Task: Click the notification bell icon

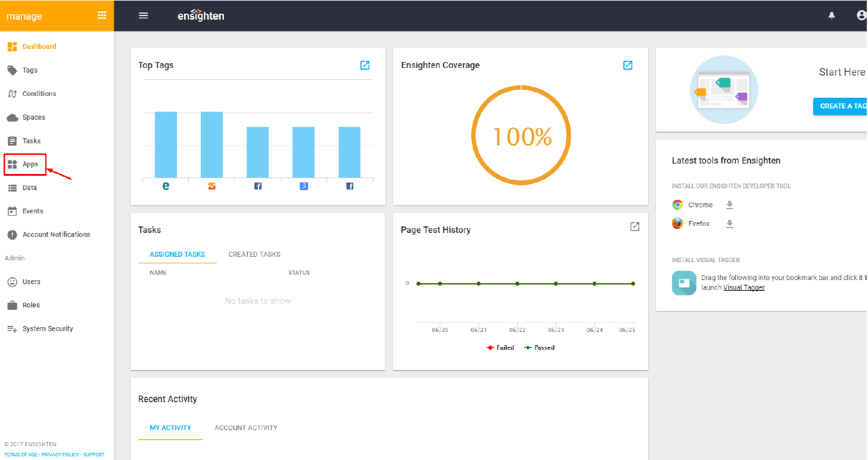Action: [x=832, y=16]
